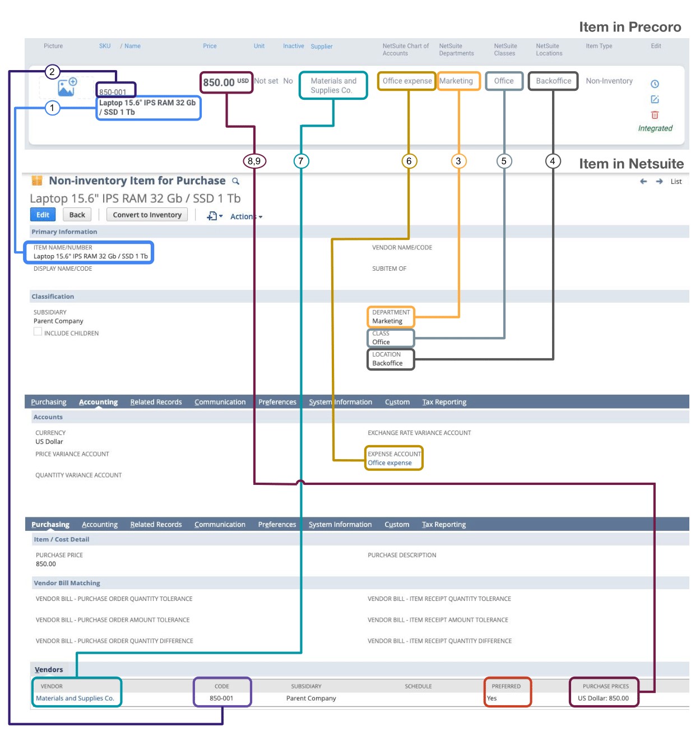Go to previous record with left arrow
The image size is (700, 740).
[x=643, y=181]
